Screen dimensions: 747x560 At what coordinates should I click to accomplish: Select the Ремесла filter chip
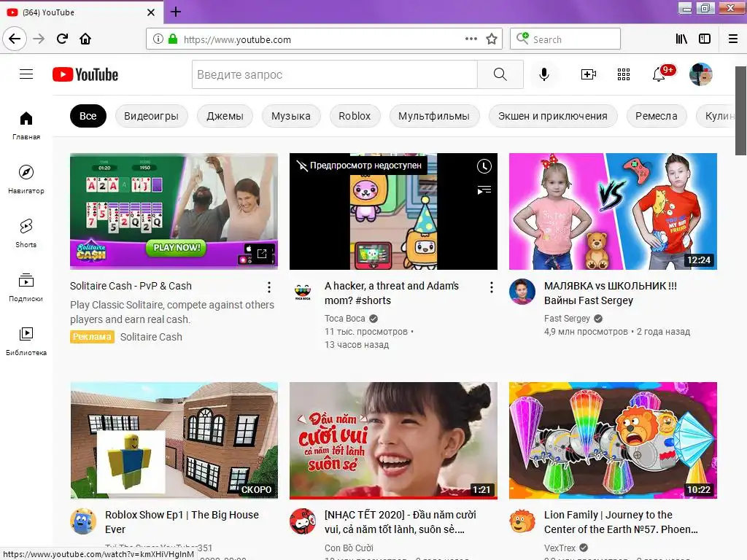(657, 116)
